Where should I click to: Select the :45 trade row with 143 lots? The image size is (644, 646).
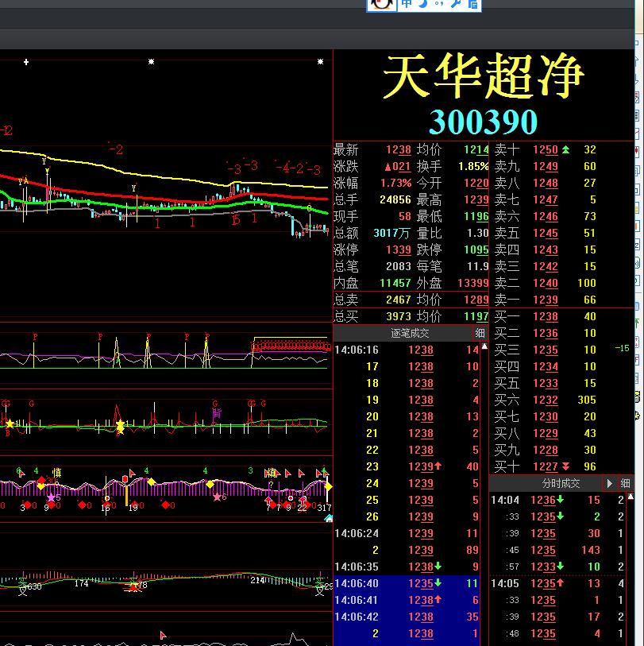tap(558, 550)
